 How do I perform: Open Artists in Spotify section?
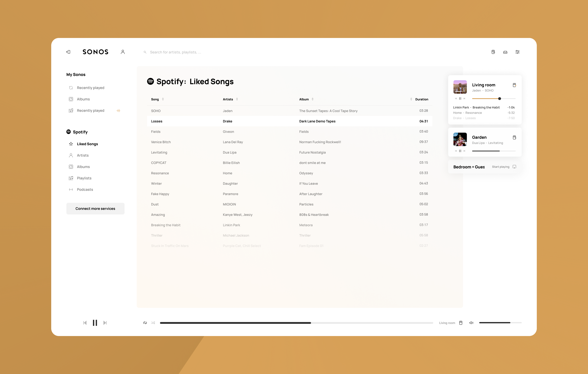pyautogui.click(x=79, y=155)
